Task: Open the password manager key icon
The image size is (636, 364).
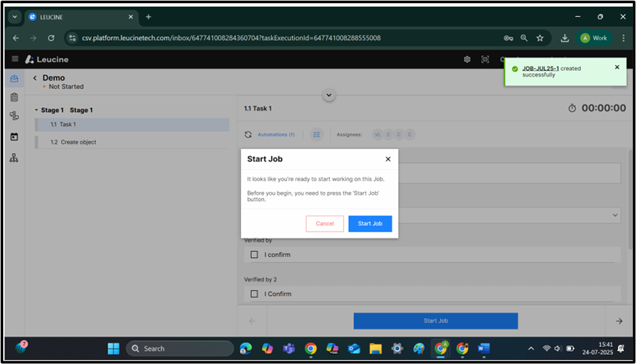Action: (x=508, y=37)
